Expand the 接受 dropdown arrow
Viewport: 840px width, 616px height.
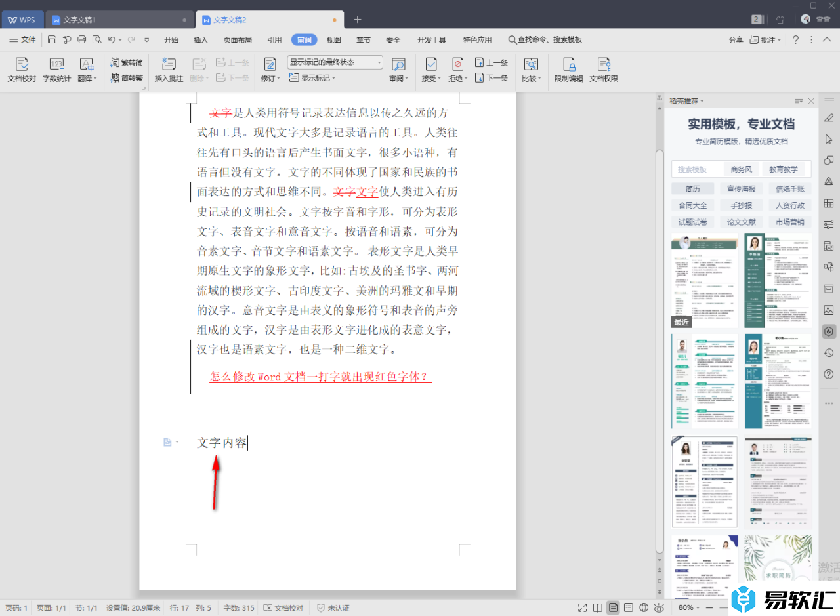pyautogui.click(x=440, y=79)
